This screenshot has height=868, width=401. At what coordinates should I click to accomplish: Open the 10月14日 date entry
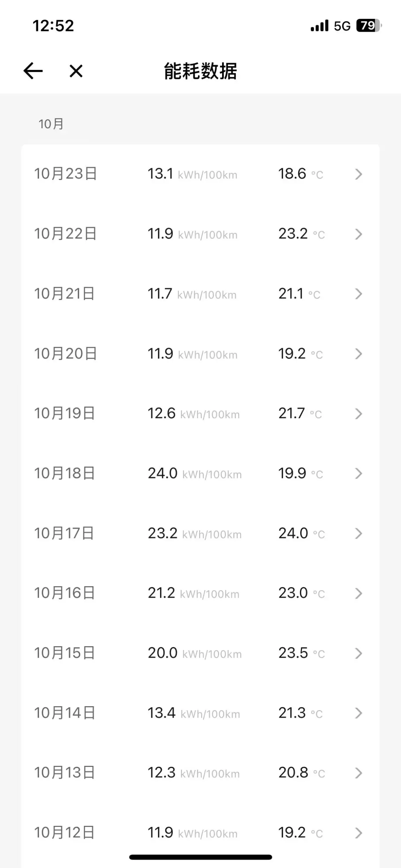(65, 713)
